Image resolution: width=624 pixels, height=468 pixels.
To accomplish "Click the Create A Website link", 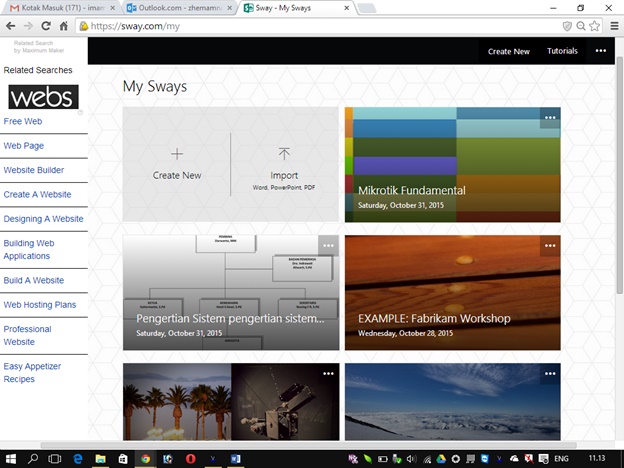I will point(37,195).
